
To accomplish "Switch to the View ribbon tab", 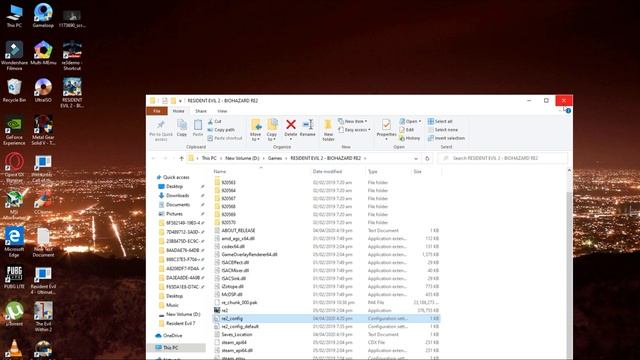I will (x=222, y=111).
